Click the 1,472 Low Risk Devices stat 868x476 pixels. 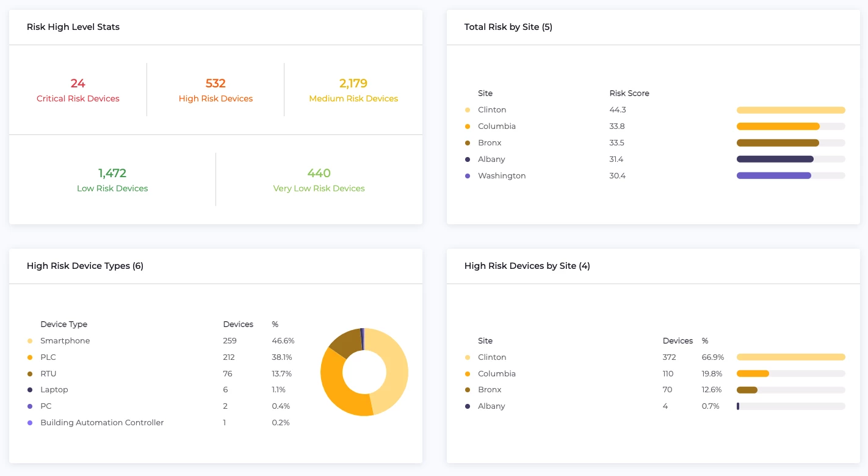112,174
